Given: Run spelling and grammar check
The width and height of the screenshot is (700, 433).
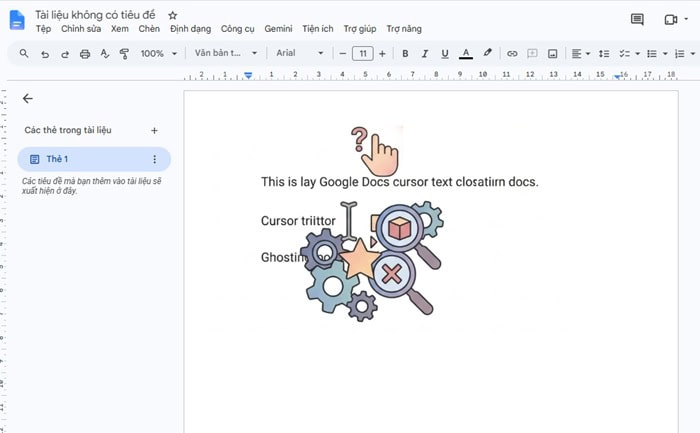Looking at the screenshot, I should [104, 54].
